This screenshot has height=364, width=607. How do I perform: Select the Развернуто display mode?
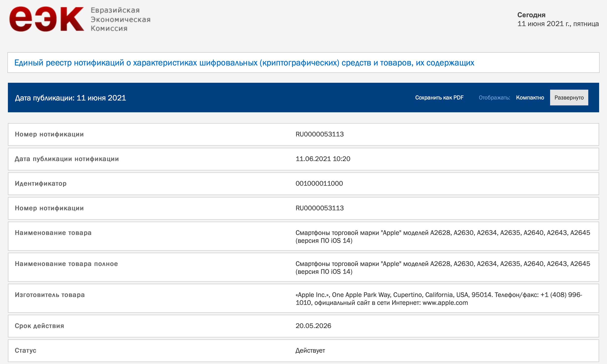click(569, 98)
